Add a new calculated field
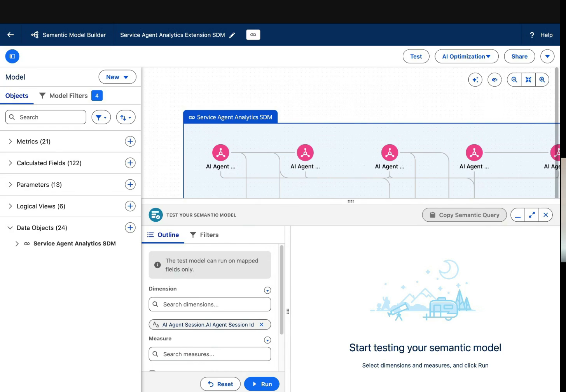 click(130, 163)
